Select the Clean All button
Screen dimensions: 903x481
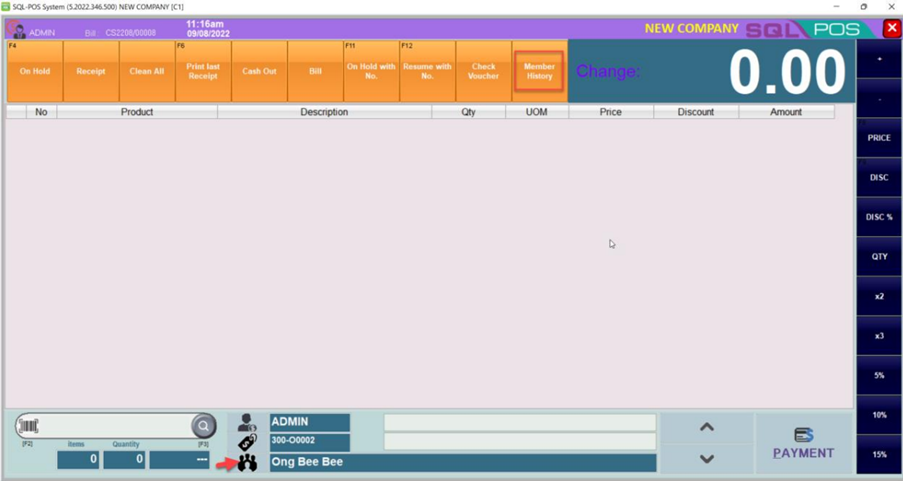147,72
